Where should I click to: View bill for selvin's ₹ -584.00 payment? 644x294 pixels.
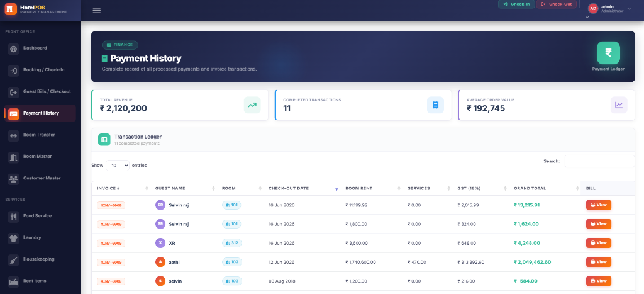click(x=599, y=281)
